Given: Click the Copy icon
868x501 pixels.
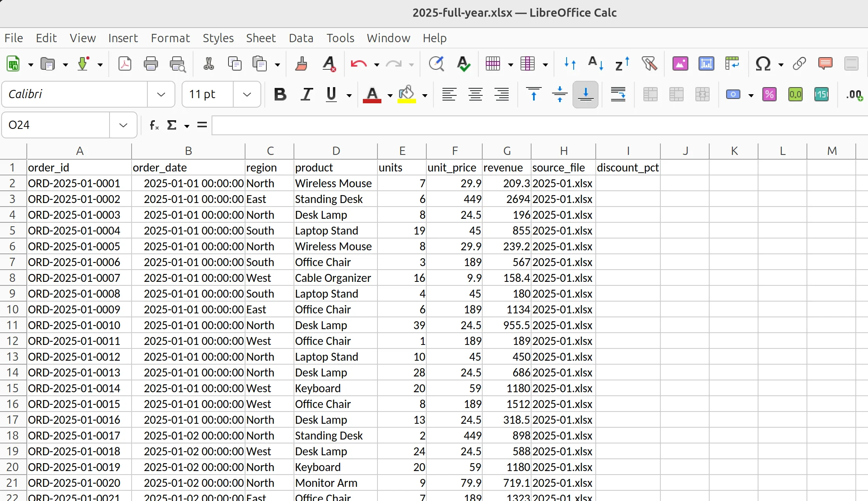Looking at the screenshot, I should [235, 63].
